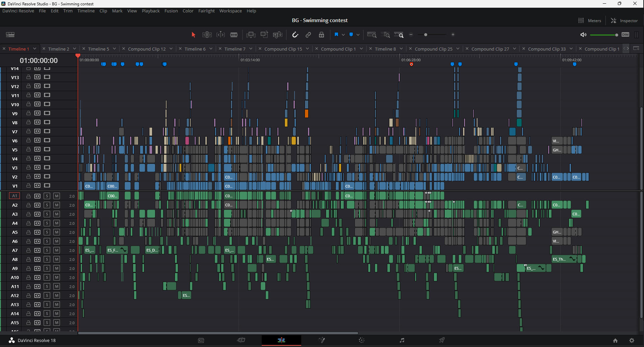Screen dimensions: 644x347
Task: Open the Deliver page rocket icon
Action: (x=442, y=340)
